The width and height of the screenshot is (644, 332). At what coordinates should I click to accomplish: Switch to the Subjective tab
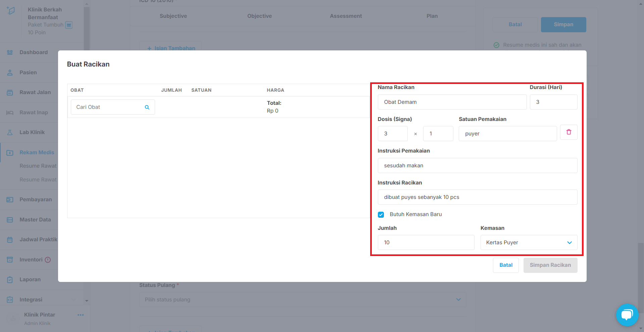pos(173,16)
